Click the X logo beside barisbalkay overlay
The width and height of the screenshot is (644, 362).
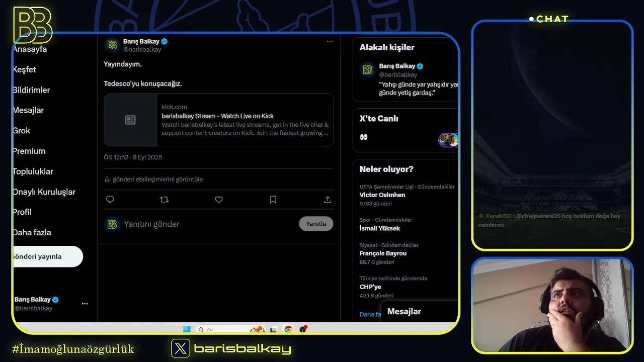181,348
